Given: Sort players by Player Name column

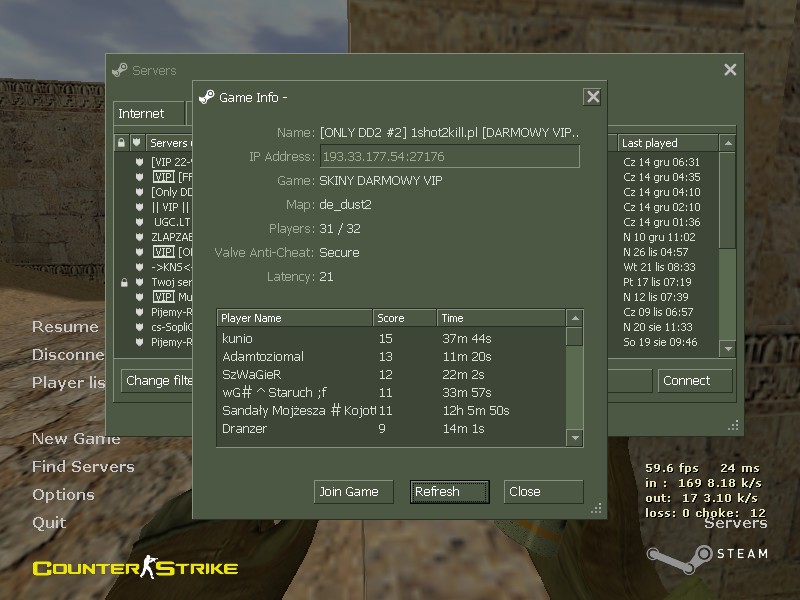Looking at the screenshot, I should tap(294, 318).
